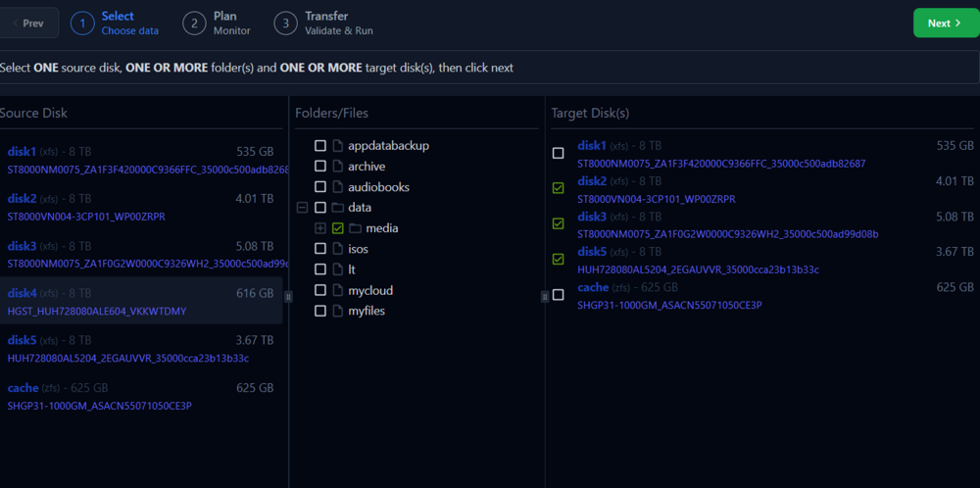Choose disk3 in Source Disk list
980x488 pixels.
click(141, 255)
